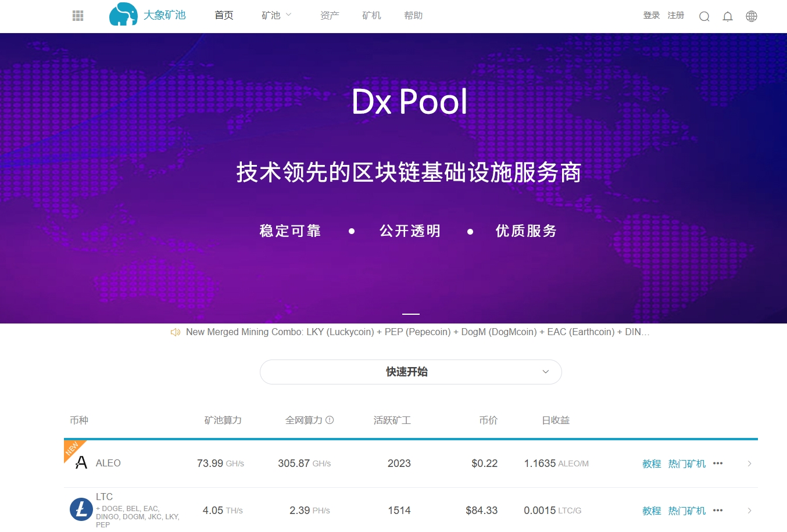Open the more options dots for LTC
Screen dimensions: 787x532
tap(718, 511)
